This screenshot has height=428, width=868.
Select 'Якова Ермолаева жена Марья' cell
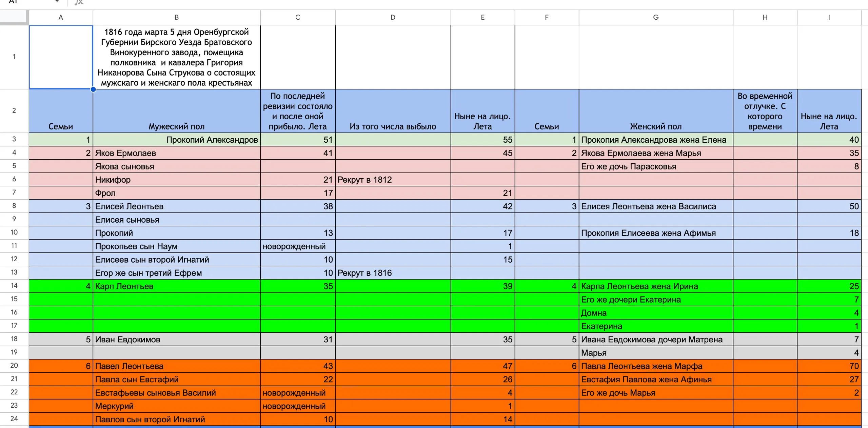tap(656, 153)
